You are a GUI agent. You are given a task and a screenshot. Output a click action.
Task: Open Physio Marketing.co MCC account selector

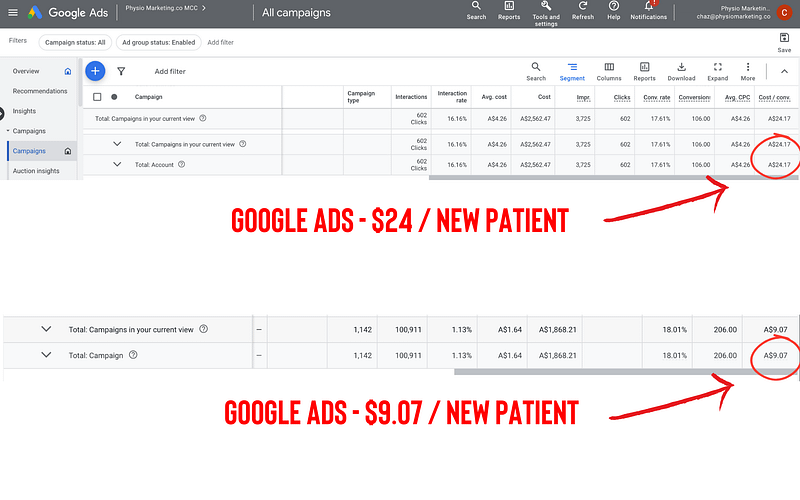(x=165, y=8)
